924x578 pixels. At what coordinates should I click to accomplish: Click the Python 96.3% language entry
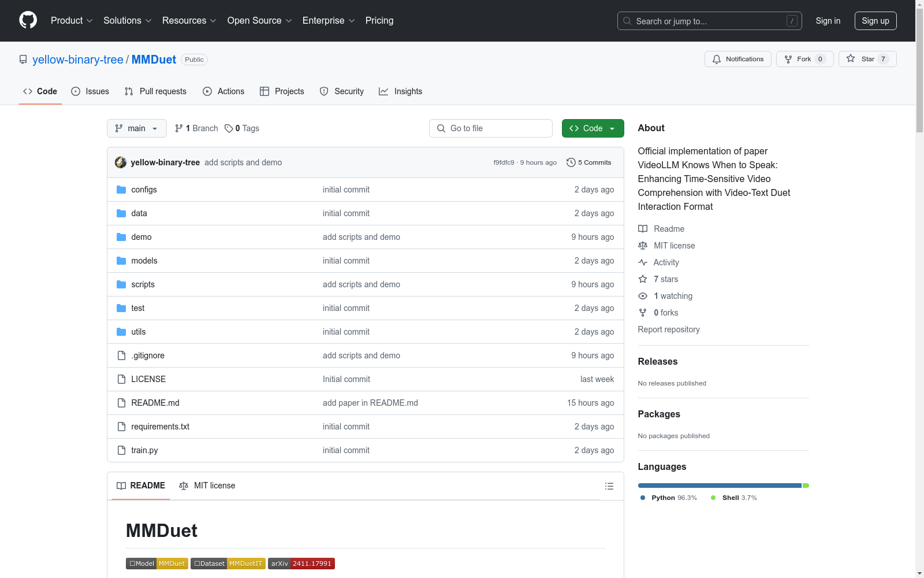(x=669, y=498)
